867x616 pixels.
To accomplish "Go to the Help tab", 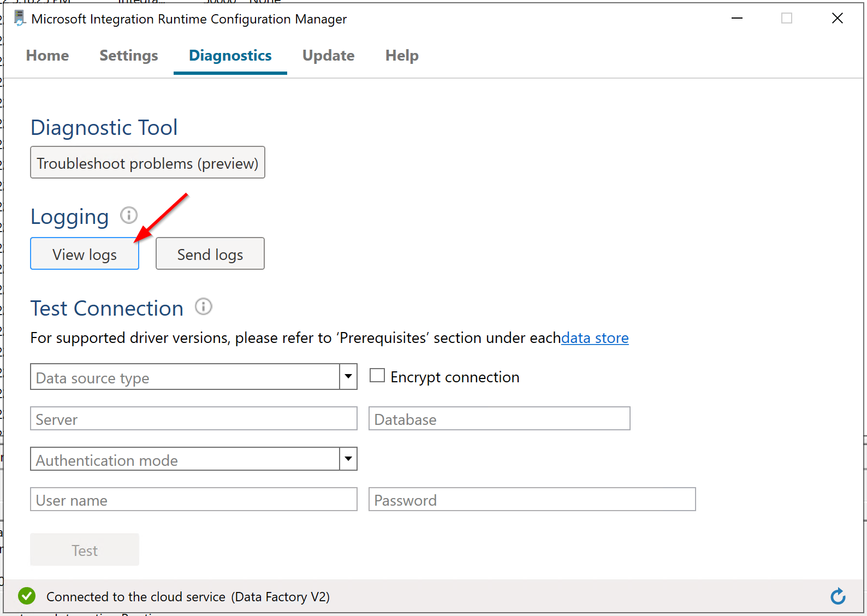I will (402, 56).
